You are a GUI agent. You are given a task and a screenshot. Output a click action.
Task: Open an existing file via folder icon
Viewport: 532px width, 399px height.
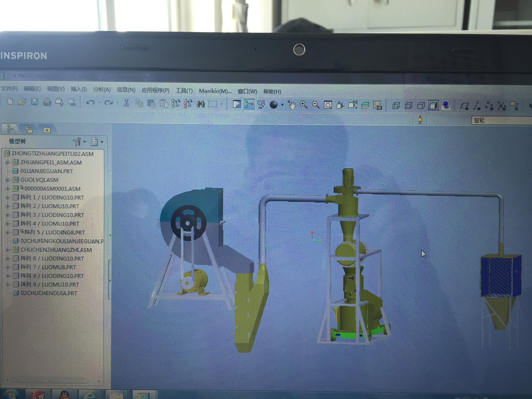tap(22, 102)
